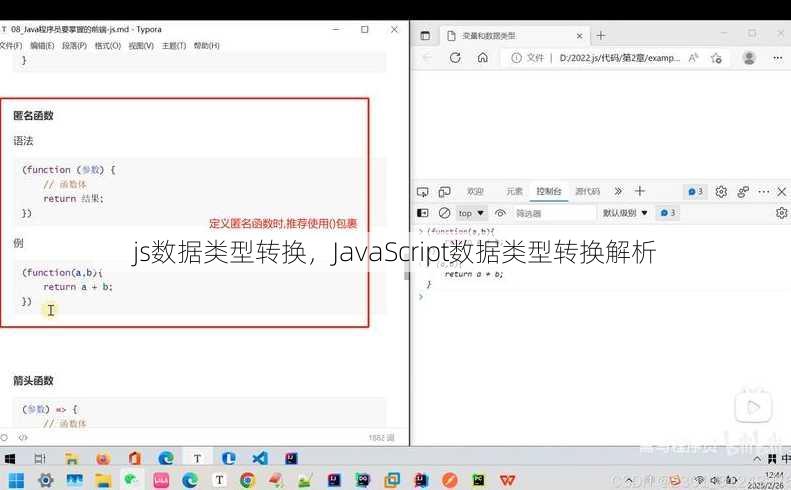Click the inspect element picker icon
Viewport: 791px width, 490px height.
[422, 192]
